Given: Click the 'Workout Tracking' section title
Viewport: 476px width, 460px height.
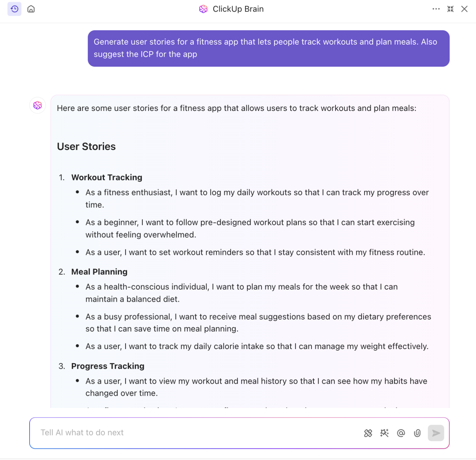Looking at the screenshot, I should (106, 177).
